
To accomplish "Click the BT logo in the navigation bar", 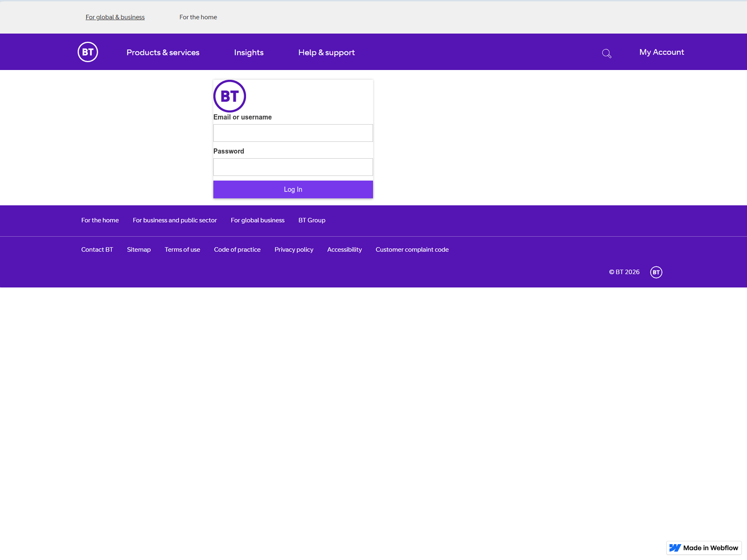I will click(88, 52).
